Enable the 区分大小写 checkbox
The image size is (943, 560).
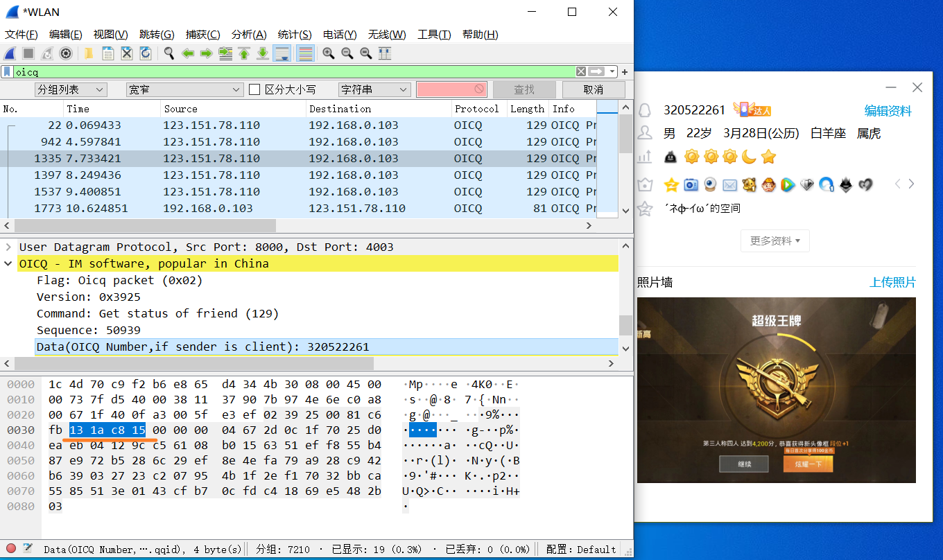coord(254,89)
